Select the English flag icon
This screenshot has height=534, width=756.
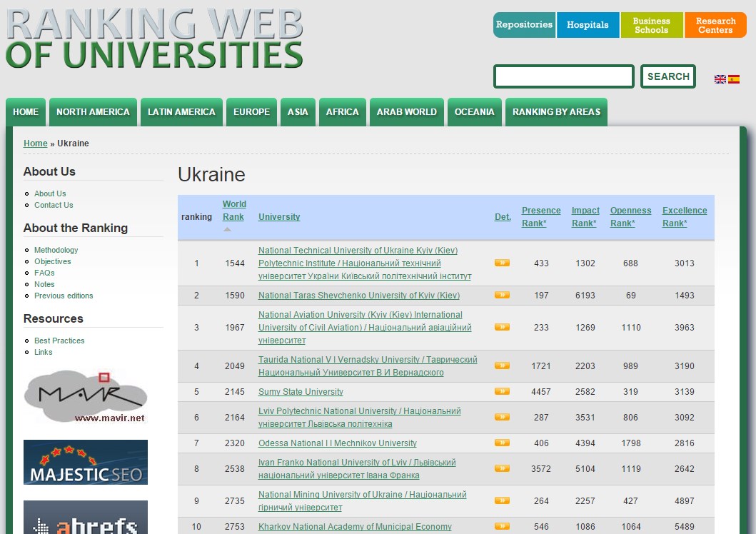point(721,79)
